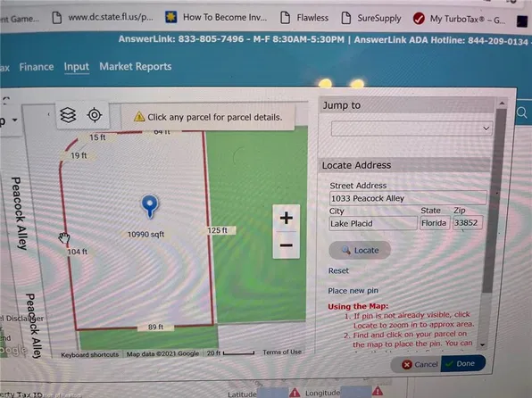Open the TurboTax bookmark icon
Image resolution: width=532 pixels, height=398 pixels.
pos(419,19)
